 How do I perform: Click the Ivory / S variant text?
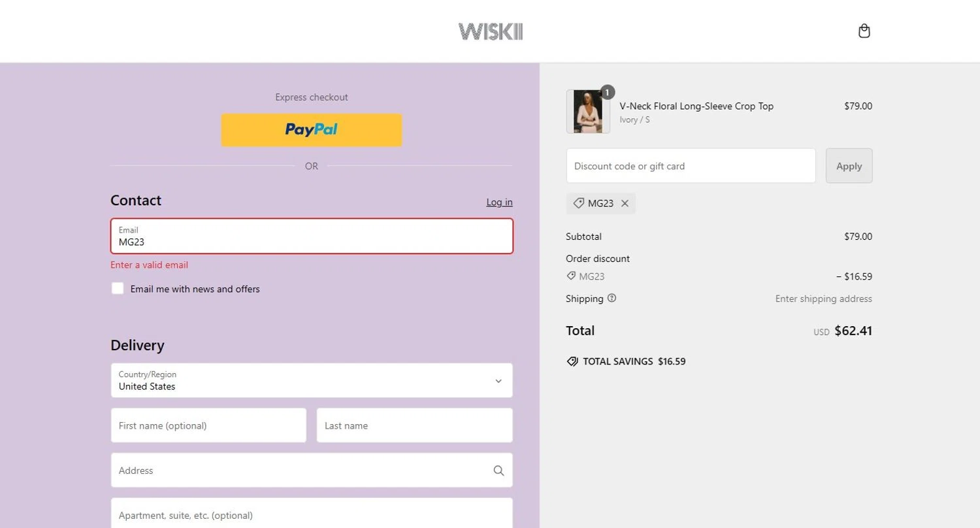pyautogui.click(x=634, y=120)
